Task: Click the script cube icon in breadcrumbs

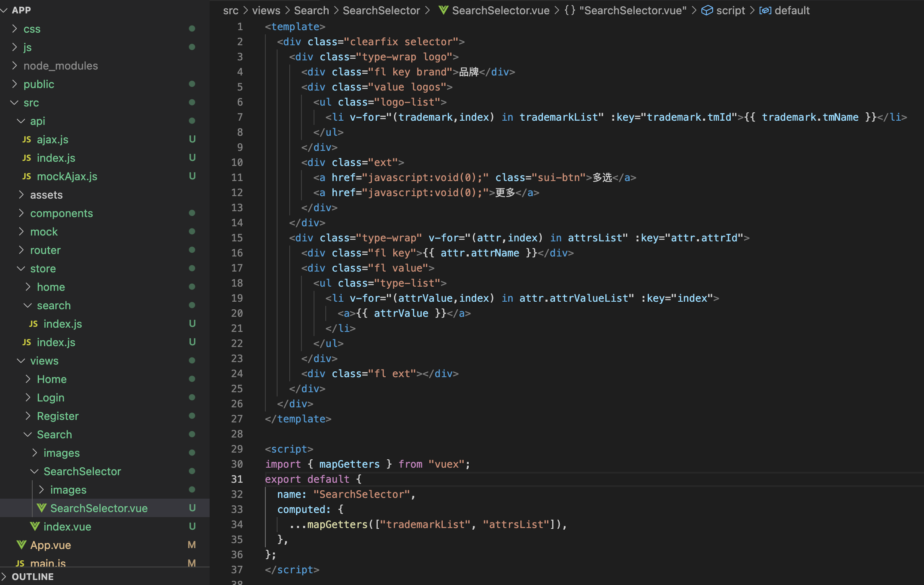Action: [x=707, y=10]
